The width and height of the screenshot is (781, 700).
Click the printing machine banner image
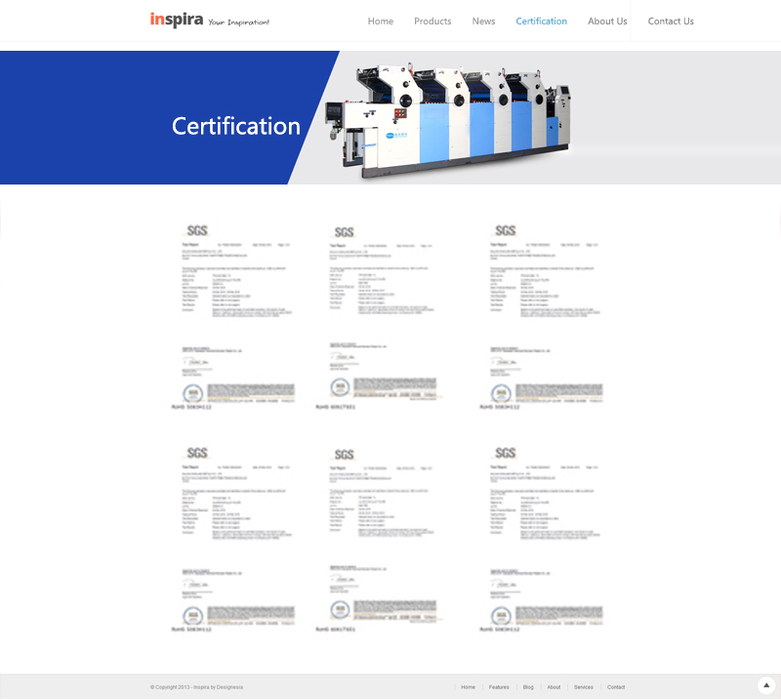(x=449, y=119)
